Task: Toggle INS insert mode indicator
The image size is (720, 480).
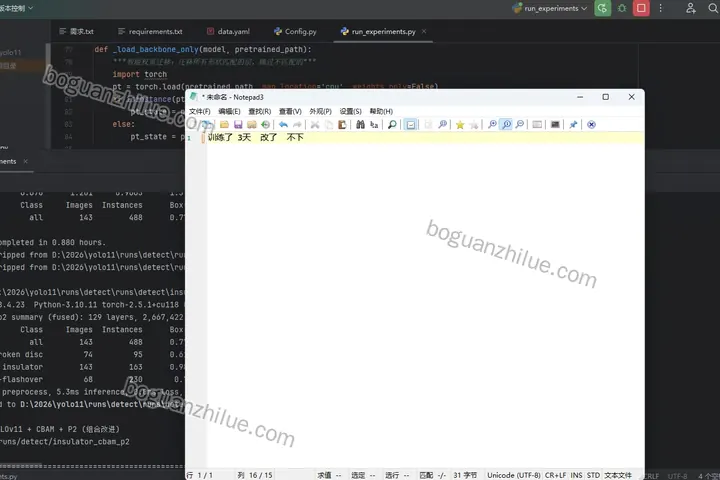Action: tap(576, 475)
